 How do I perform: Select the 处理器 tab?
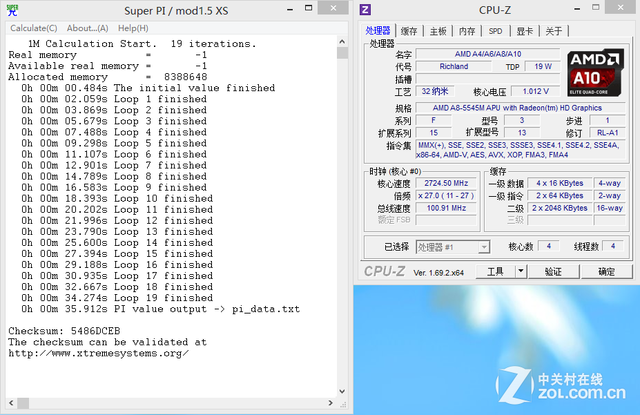(378, 30)
